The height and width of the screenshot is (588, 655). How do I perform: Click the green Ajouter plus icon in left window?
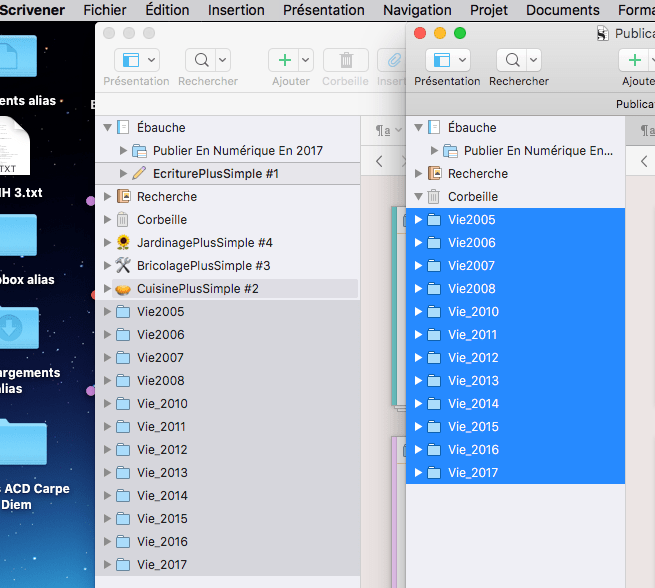pyautogui.click(x=284, y=61)
